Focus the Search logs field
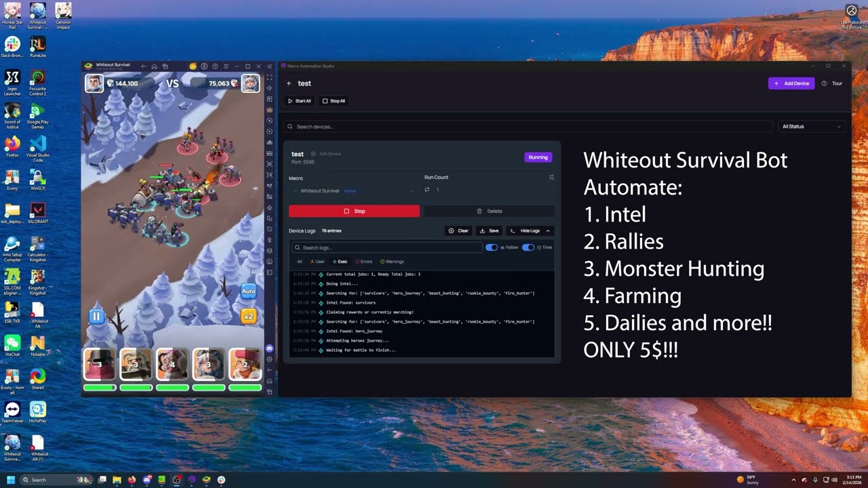Image resolution: width=868 pixels, height=488 pixels. click(x=387, y=247)
